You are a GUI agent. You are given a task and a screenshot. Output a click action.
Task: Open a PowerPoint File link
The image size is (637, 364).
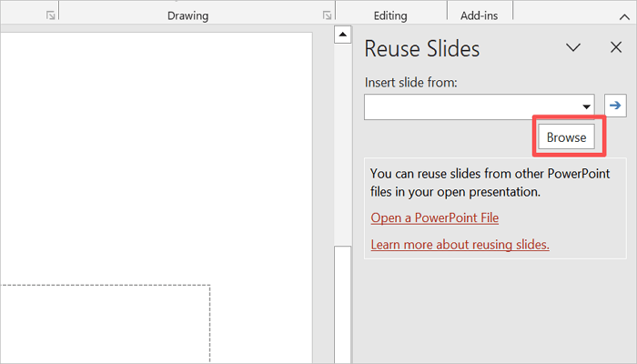[x=435, y=217]
